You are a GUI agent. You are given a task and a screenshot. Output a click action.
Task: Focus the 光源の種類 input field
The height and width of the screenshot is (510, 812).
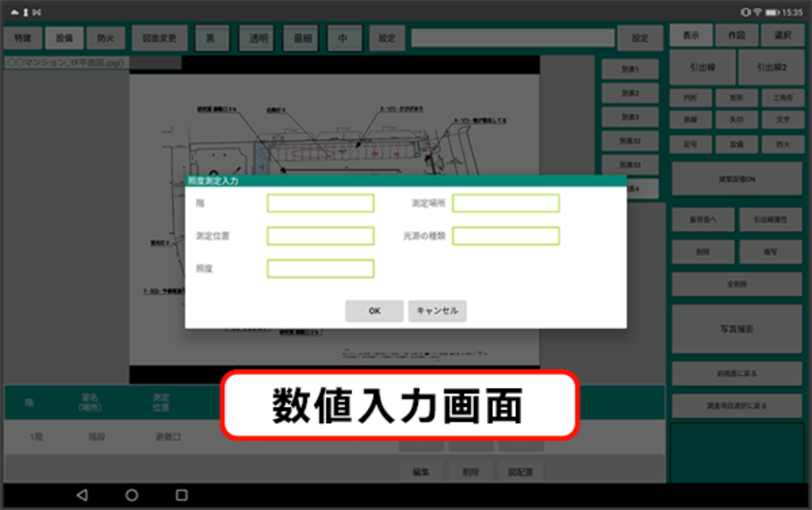506,236
